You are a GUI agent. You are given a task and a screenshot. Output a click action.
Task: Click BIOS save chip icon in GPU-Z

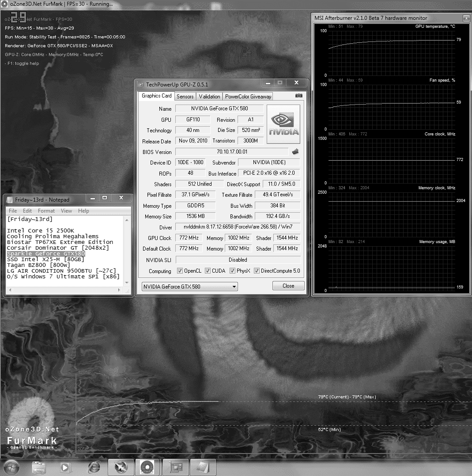click(295, 151)
